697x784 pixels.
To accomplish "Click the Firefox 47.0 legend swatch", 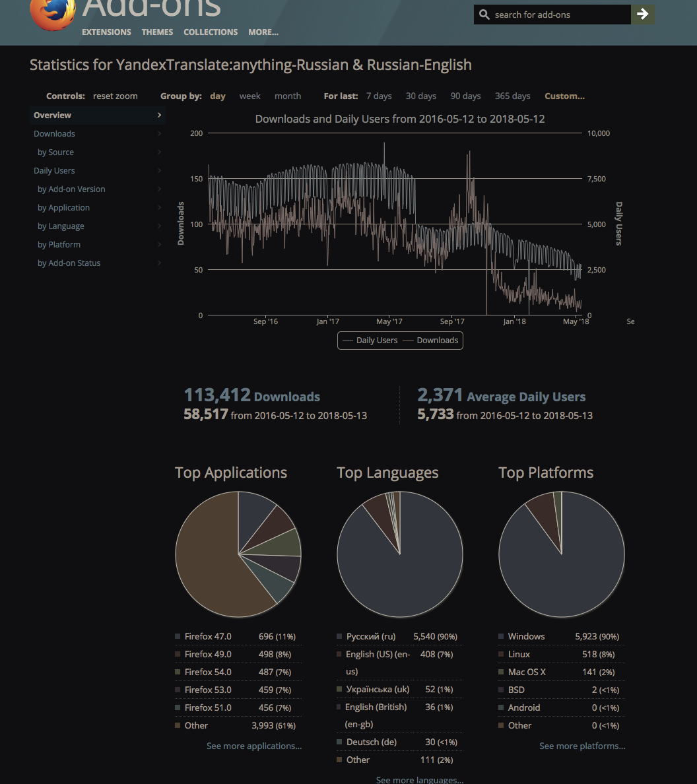I will click(178, 636).
